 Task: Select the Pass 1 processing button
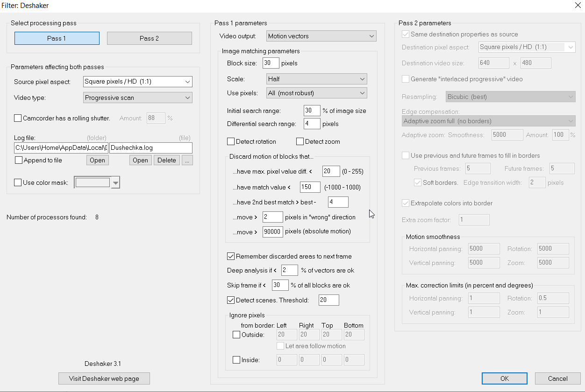pos(57,38)
